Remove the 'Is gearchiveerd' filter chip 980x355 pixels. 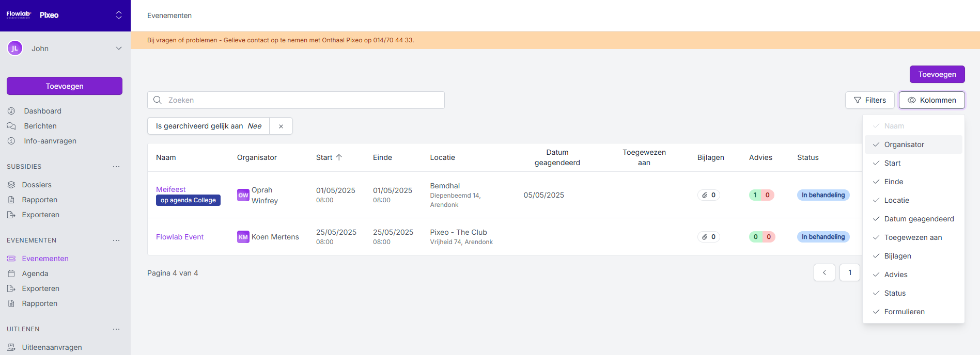pos(281,126)
